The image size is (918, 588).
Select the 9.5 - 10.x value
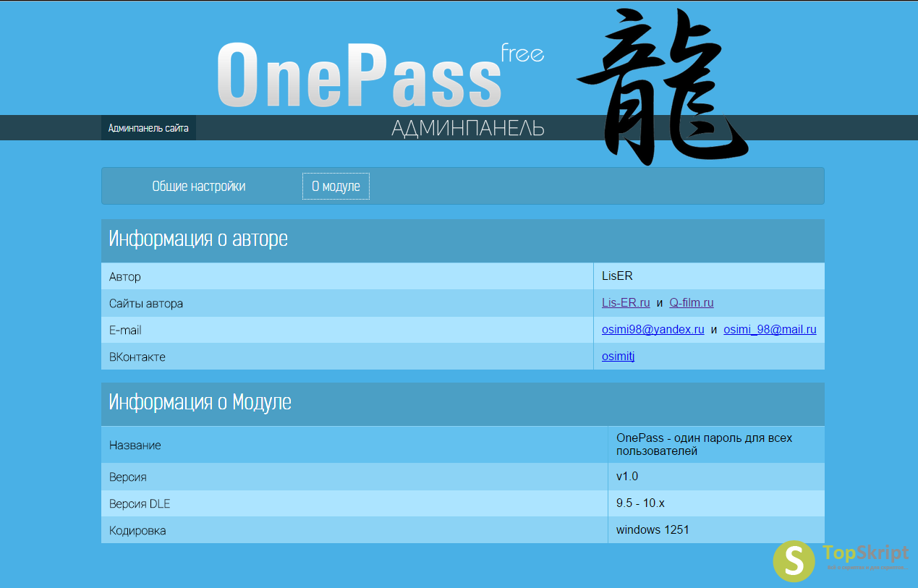click(x=640, y=503)
